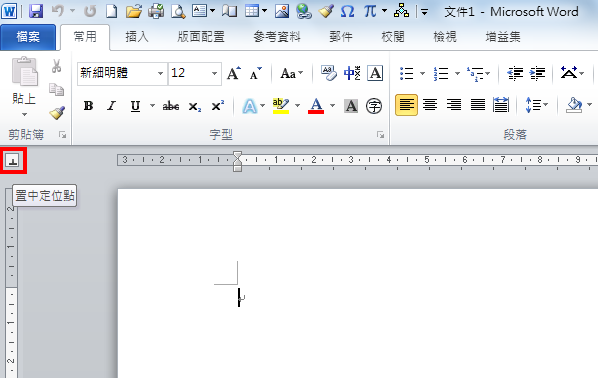598x378 pixels.
Task: Expand the numbering list dropdown arrow
Action: click(457, 73)
